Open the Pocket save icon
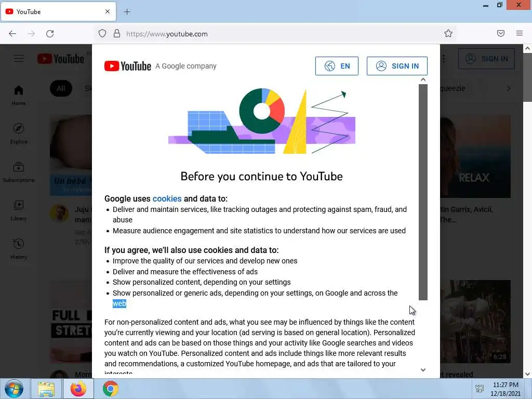Screen dimensions: 532x399 click(x=500, y=33)
